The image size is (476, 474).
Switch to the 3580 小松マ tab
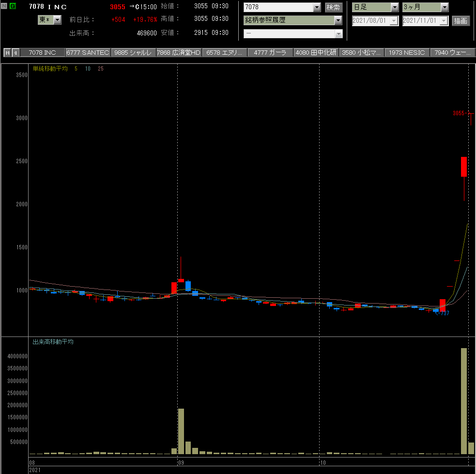coord(361,52)
